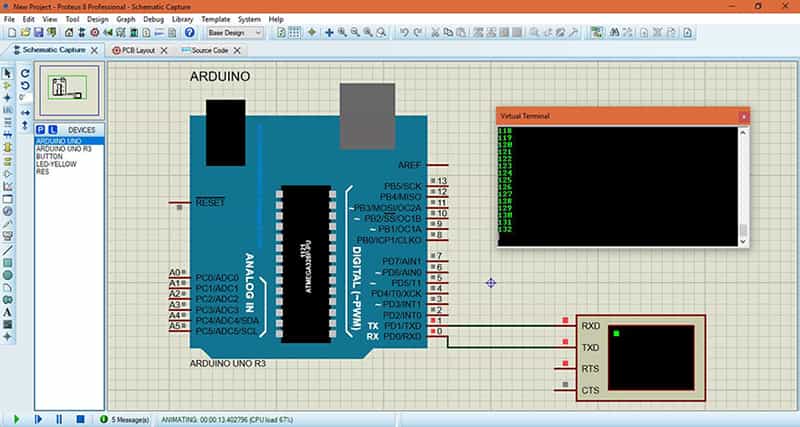Select BUTTON in the devices list

click(49, 157)
